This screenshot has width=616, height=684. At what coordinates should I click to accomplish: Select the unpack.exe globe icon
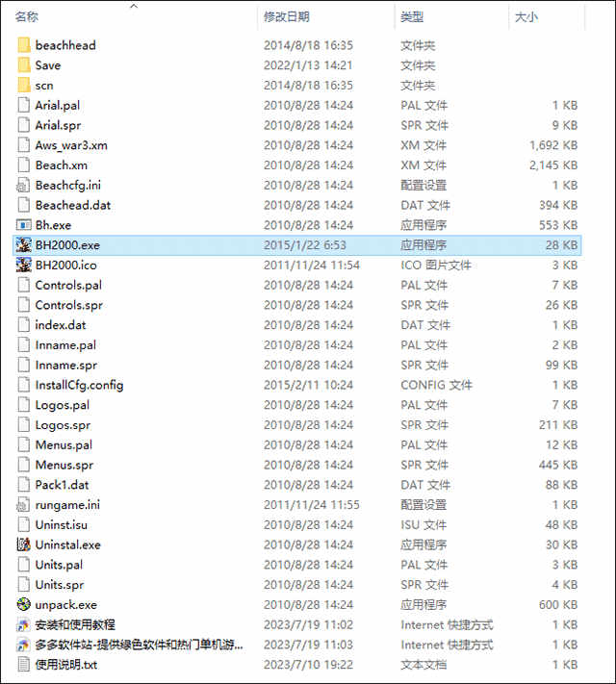point(24,604)
